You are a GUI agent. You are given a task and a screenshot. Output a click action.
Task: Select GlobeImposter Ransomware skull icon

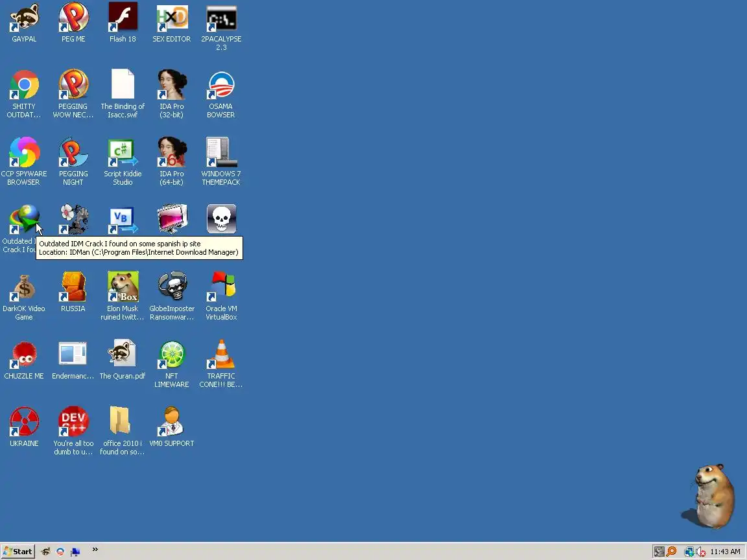pyautogui.click(x=171, y=286)
